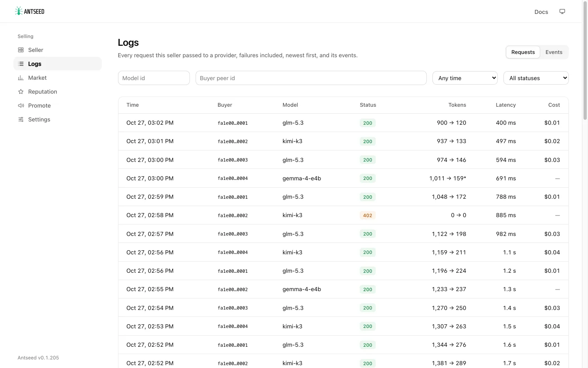Open the Settings page link

(x=58, y=119)
